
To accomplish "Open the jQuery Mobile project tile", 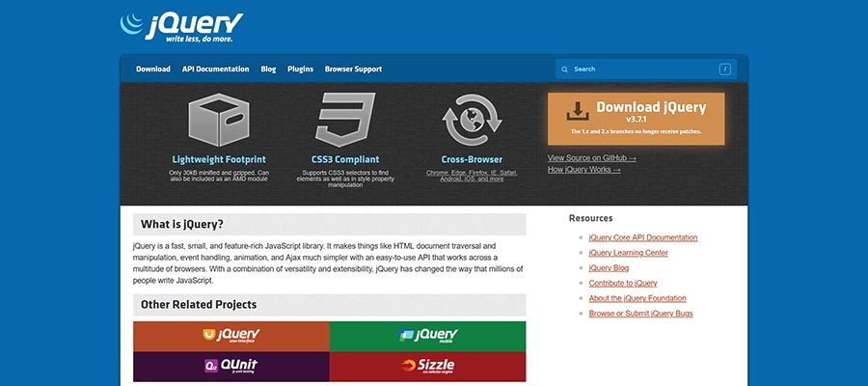I will coord(427,336).
